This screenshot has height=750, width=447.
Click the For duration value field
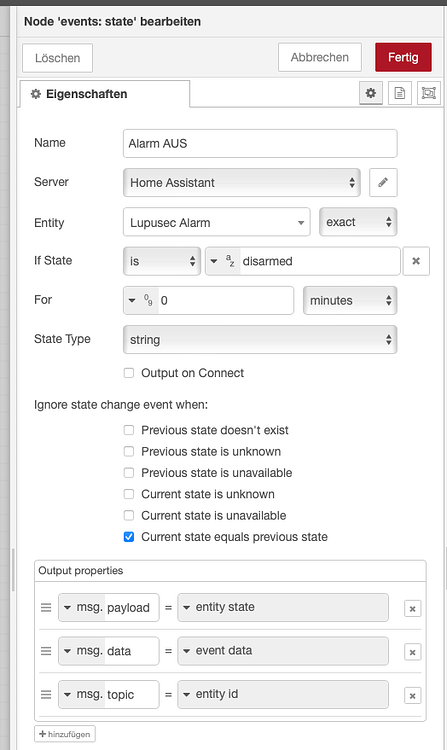226,300
